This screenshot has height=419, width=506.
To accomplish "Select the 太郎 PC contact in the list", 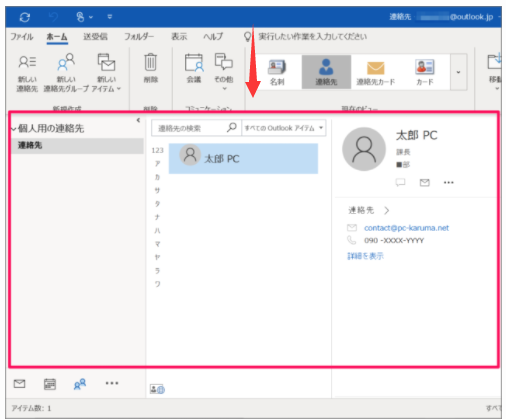I will 243,159.
